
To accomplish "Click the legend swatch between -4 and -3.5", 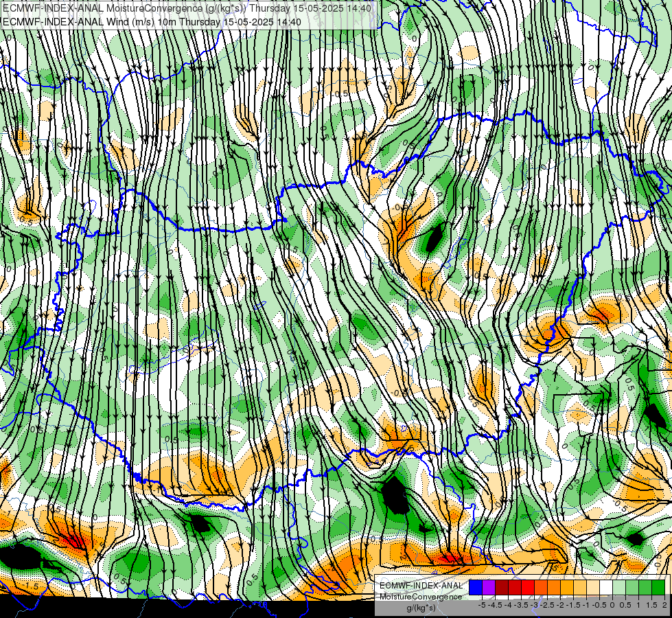I will (x=515, y=588).
